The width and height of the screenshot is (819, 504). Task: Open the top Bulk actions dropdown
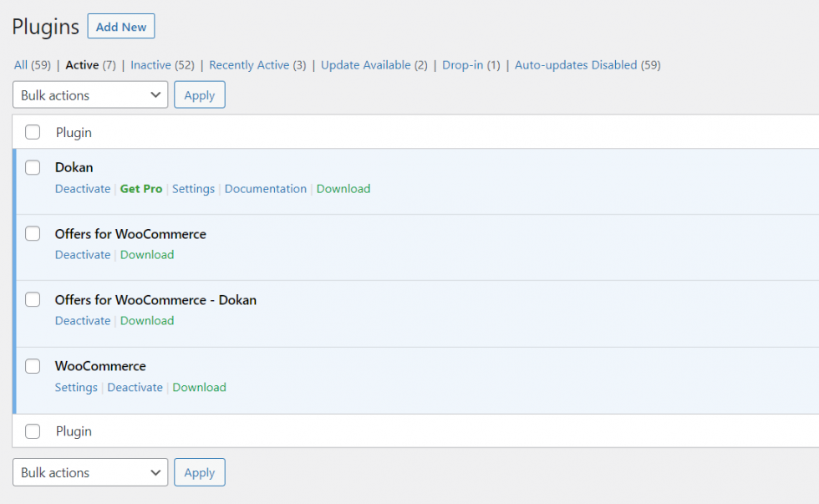pyautogui.click(x=90, y=95)
